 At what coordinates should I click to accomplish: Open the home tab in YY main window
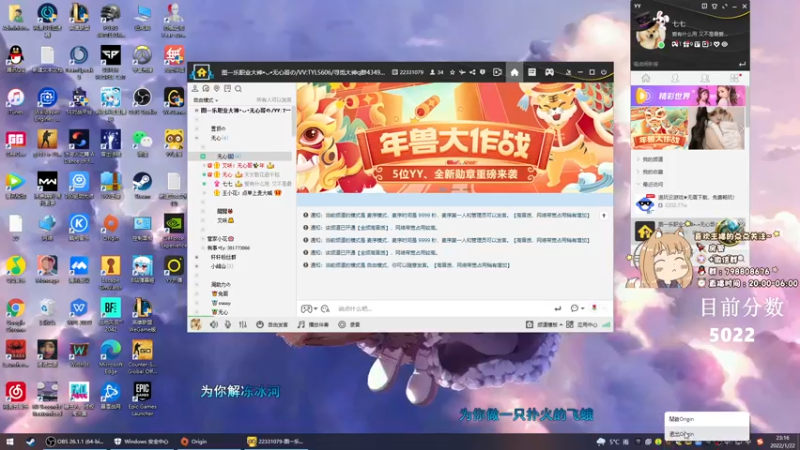coord(645,78)
